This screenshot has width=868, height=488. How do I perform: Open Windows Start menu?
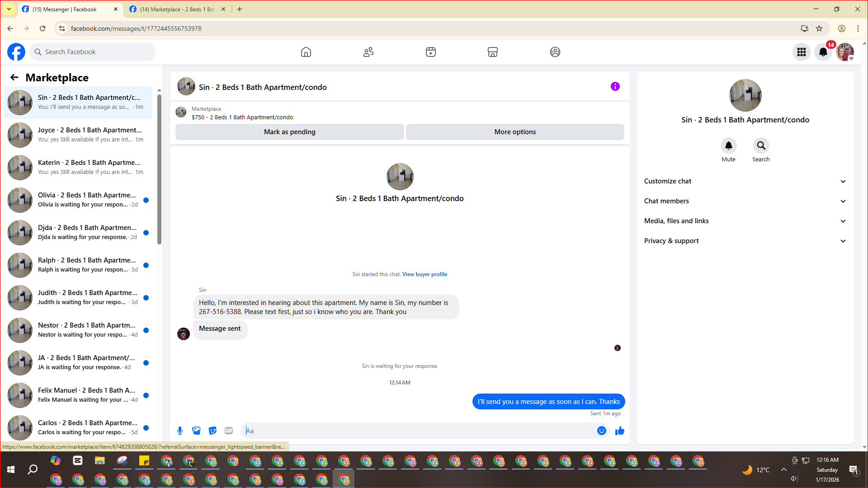coord(11,470)
